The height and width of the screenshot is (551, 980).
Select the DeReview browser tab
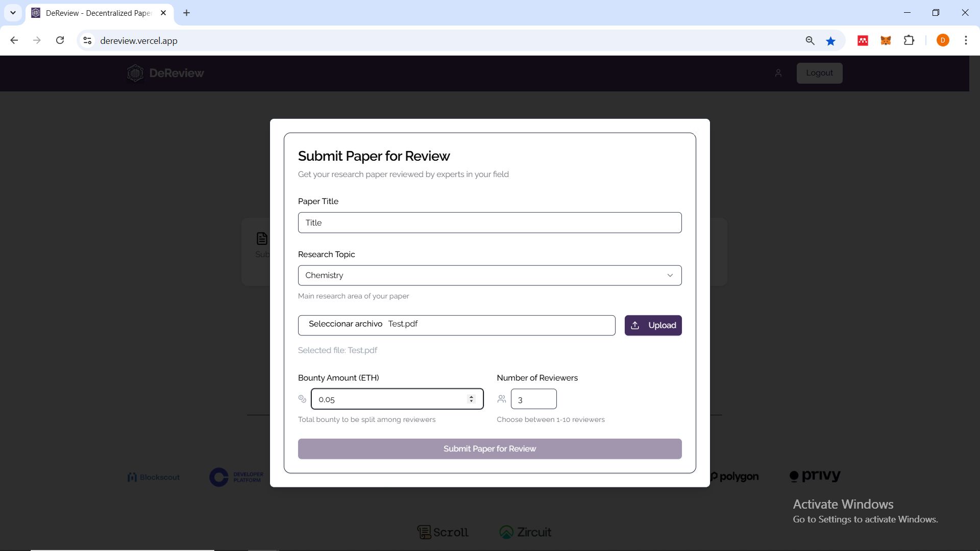99,13
